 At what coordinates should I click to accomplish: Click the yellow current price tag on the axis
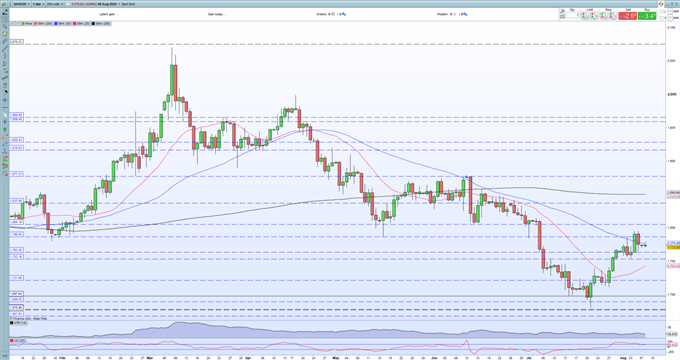[673, 247]
